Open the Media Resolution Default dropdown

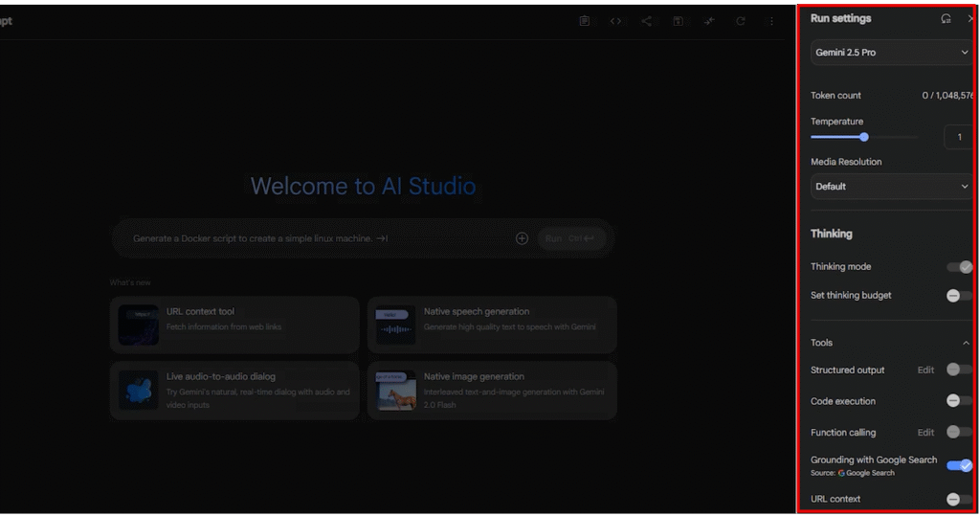tap(892, 187)
